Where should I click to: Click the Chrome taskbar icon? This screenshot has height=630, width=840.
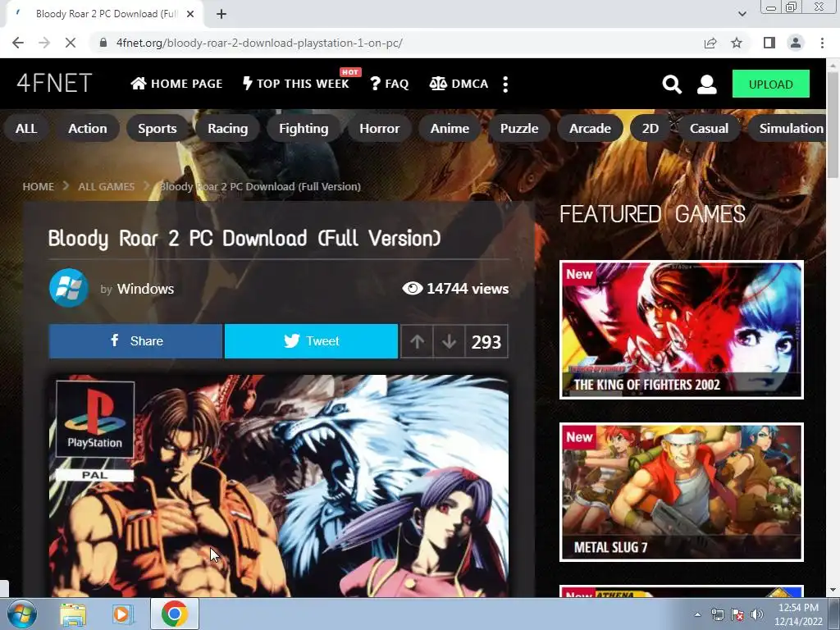(x=175, y=614)
